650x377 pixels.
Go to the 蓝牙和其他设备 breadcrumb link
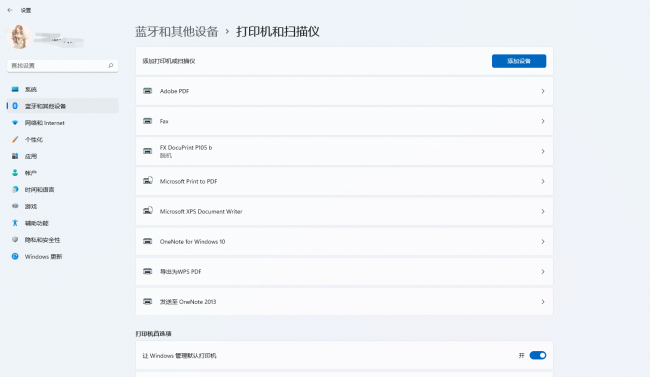(177, 32)
